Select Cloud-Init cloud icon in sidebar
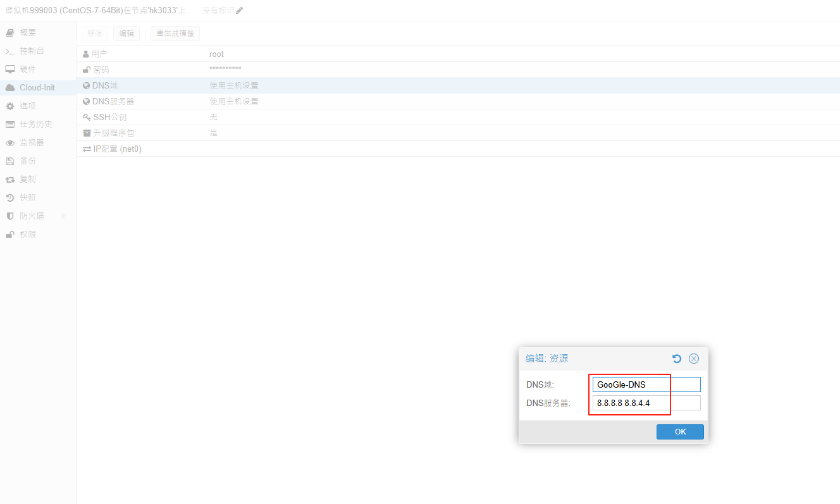 (x=10, y=88)
